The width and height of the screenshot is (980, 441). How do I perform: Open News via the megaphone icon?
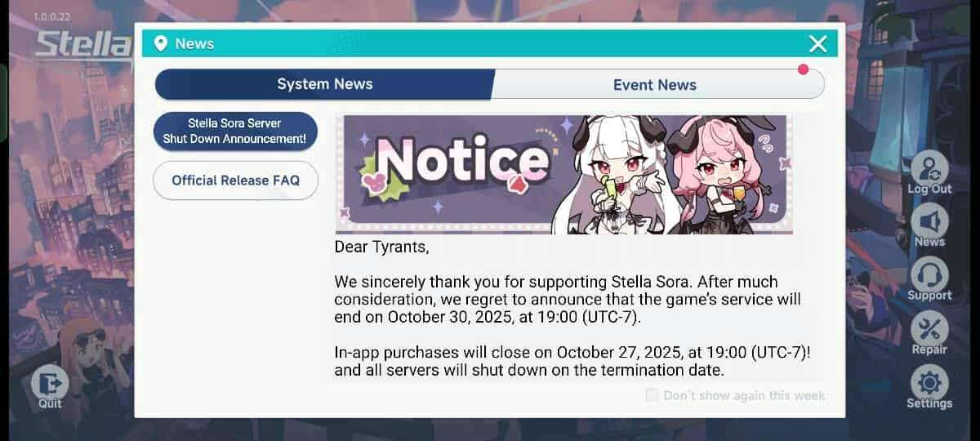(929, 221)
